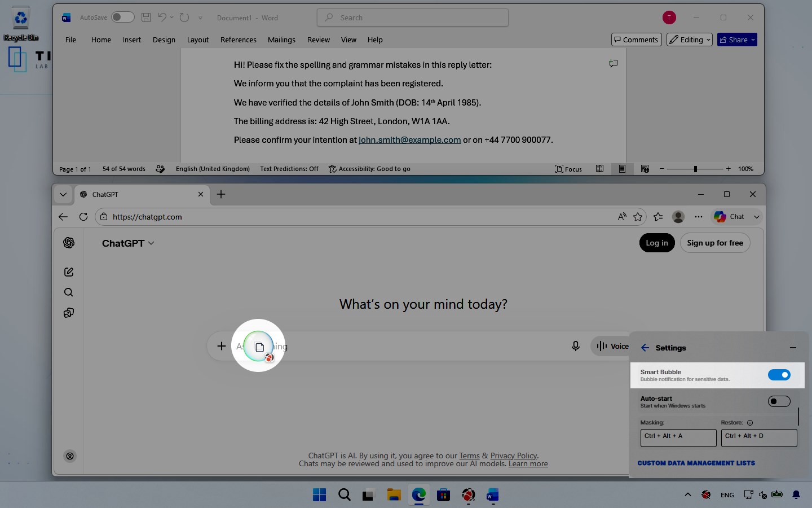Open Customize Quick Access Toolbar arrow

point(200,17)
